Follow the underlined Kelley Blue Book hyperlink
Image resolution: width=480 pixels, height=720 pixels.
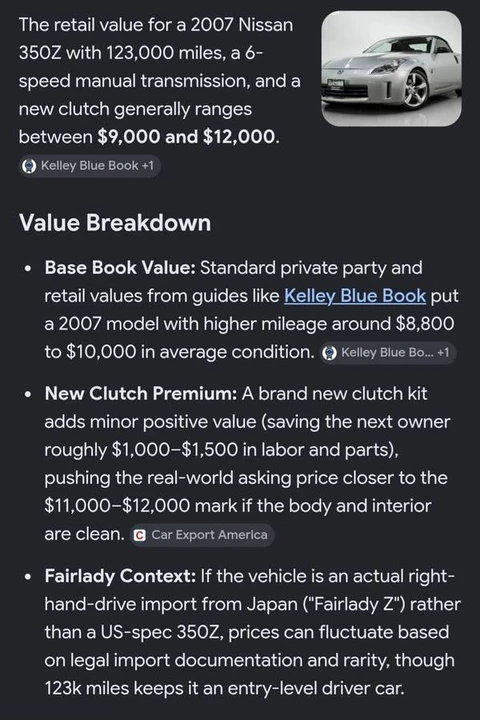click(x=355, y=296)
